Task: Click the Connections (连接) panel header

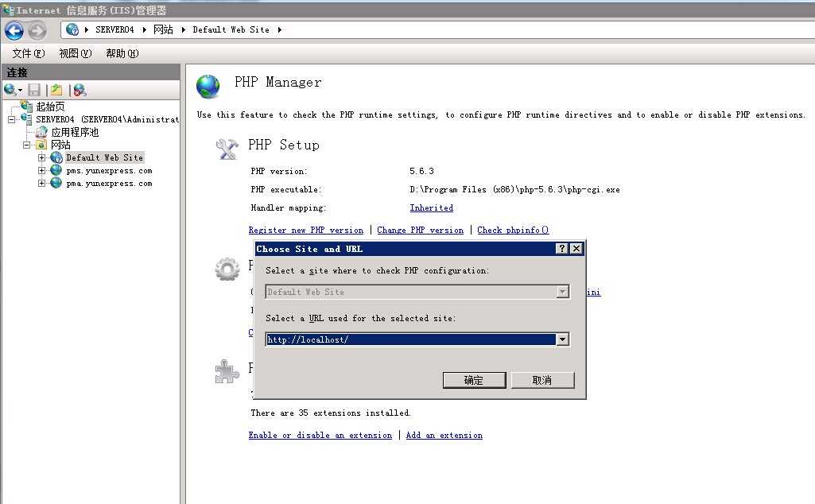Action: pyautogui.click(x=91, y=72)
